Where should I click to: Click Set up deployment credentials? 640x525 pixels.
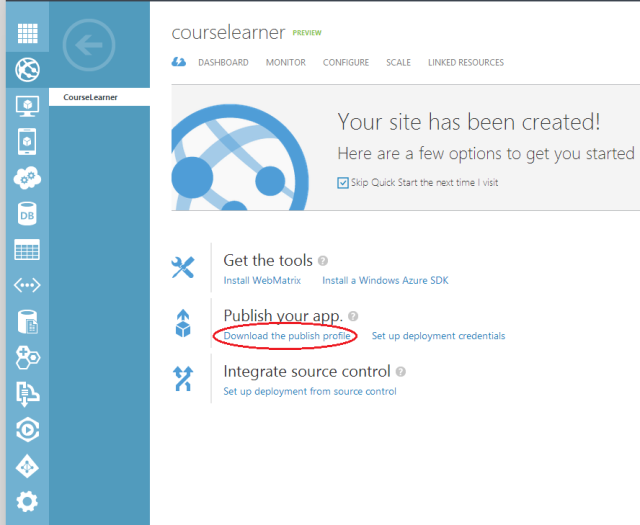coord(438,336)
